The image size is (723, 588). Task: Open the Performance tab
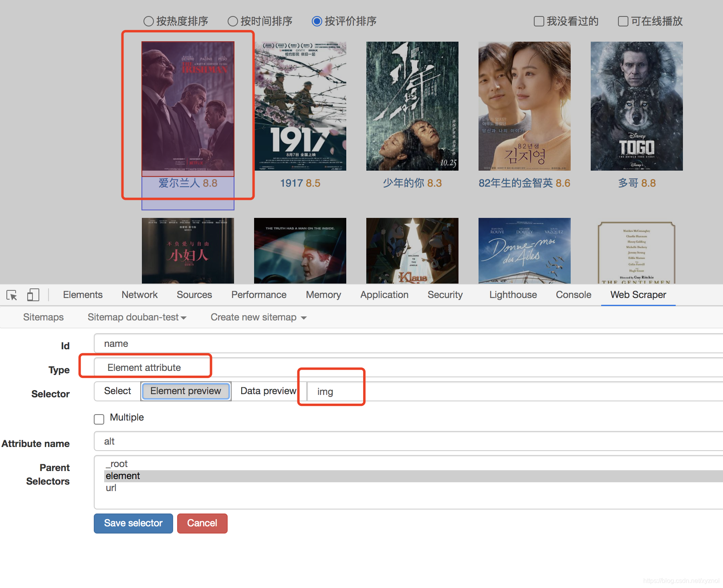coord(259,295)
